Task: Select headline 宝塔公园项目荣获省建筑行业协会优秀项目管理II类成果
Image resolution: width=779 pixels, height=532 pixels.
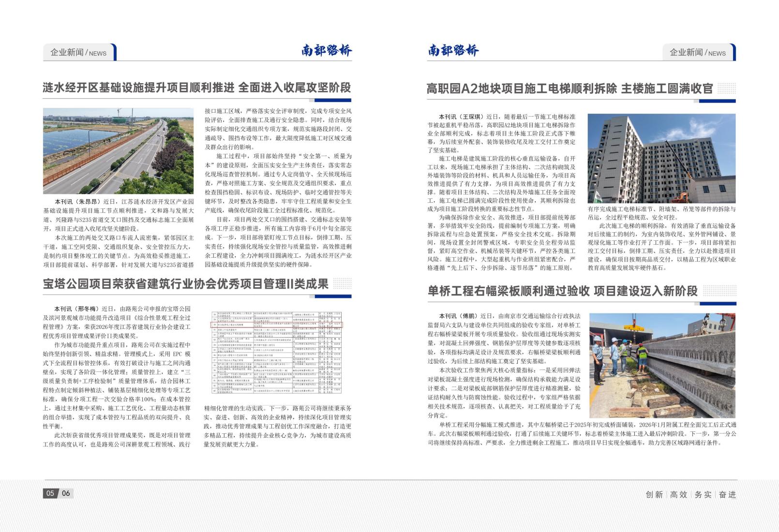Action: click(x=186, y=284)
